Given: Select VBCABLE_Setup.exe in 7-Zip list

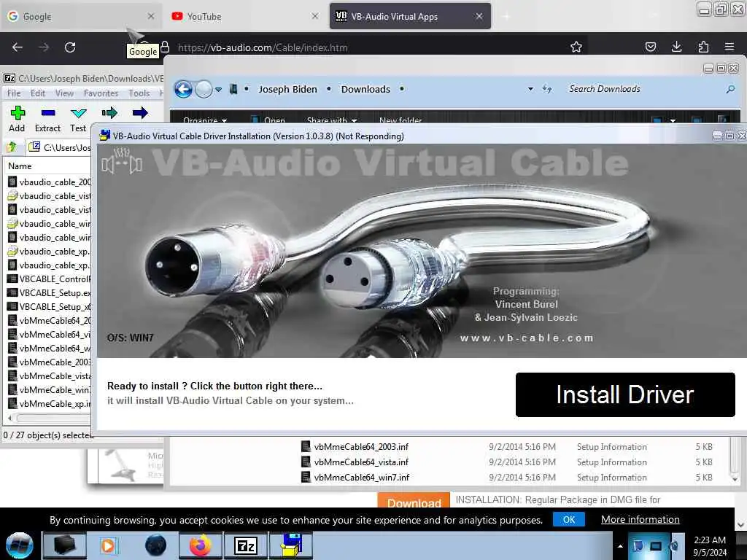Looking at the screenshot, I should point(49,293).
